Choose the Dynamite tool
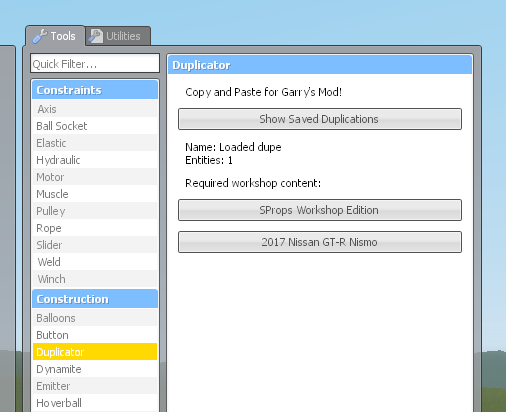The width and height of the screenshot is (506, 412). pos(95,369)
